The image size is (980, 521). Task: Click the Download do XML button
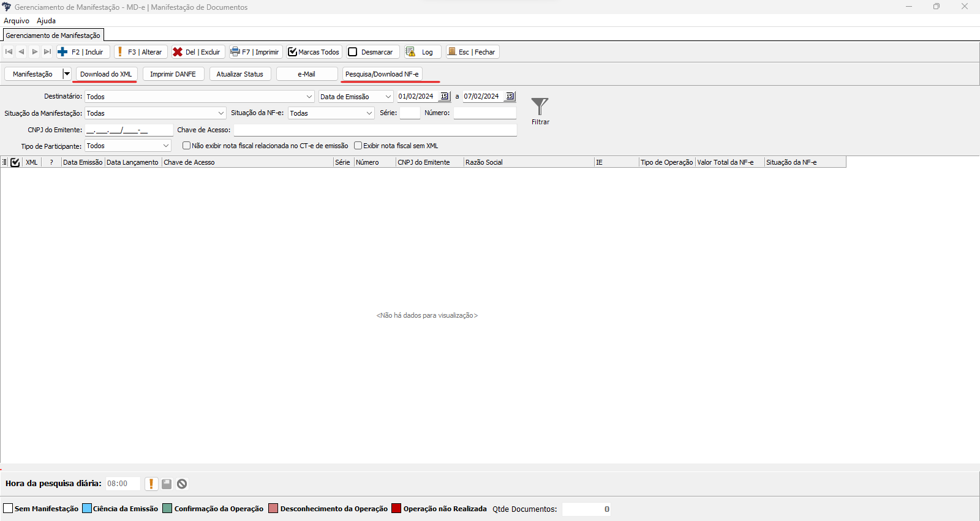click(x=106, y=74)
